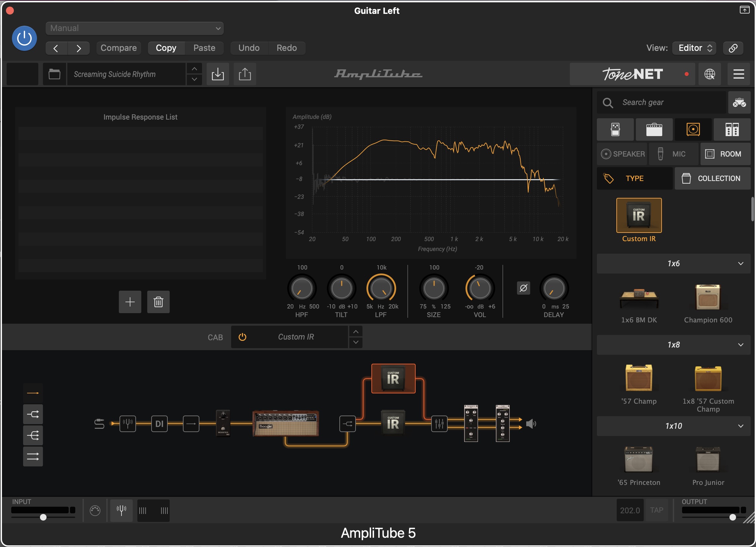Click the Redo button
Screen dimensions: 756x547
pos(287,48)
